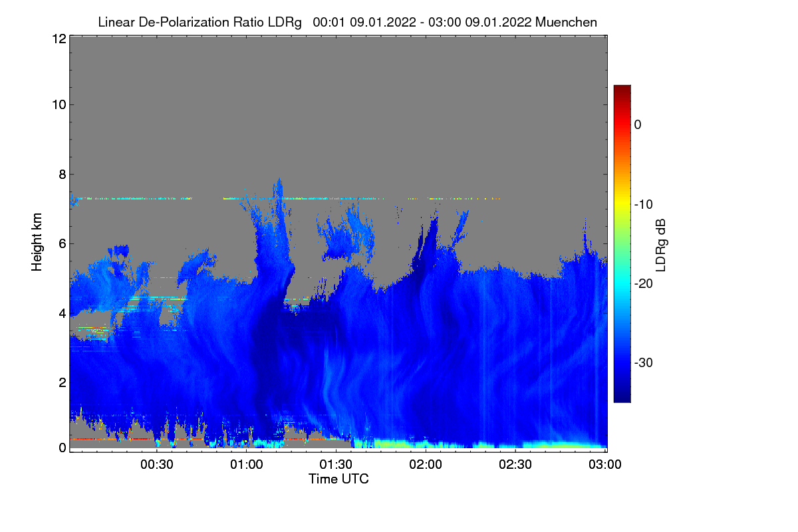Click the '-30' colorbar tick label
Viewport: 798px width, 532px height.
click(x=643, y=363)
